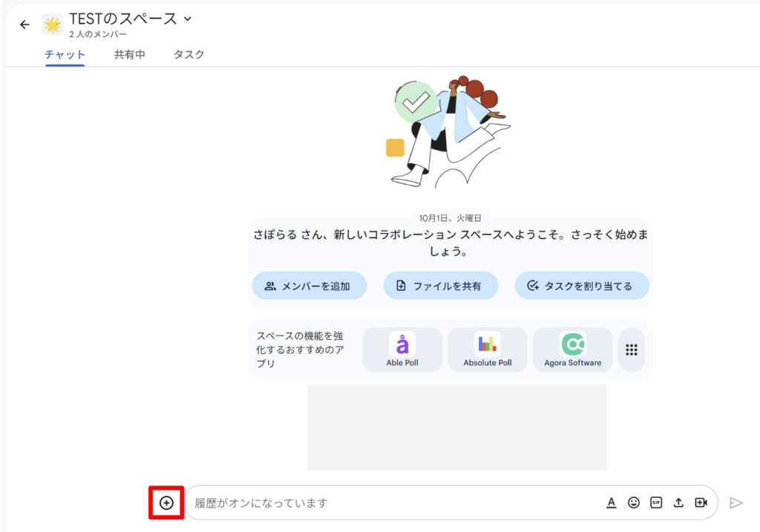Viewport: 760px width, 532px height.
Task: Open the Agora Software app
Action: [x=572, y=349]
